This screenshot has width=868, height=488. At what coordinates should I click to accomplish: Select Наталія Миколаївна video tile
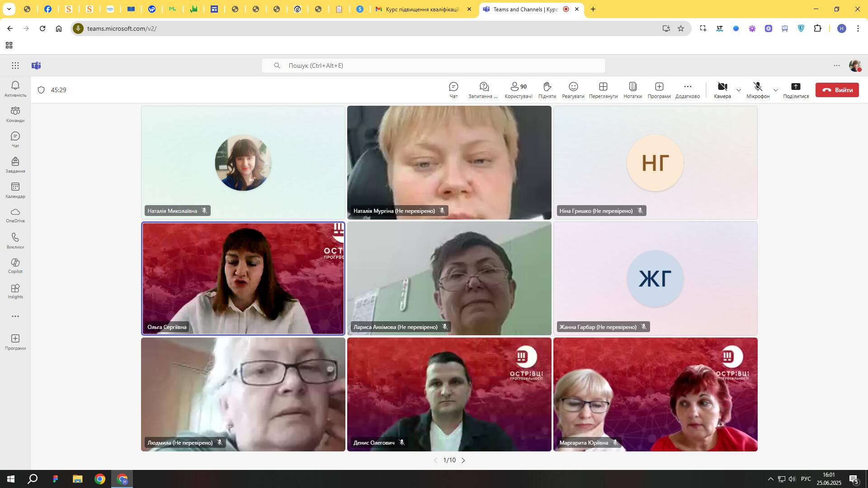coord(243,163)
